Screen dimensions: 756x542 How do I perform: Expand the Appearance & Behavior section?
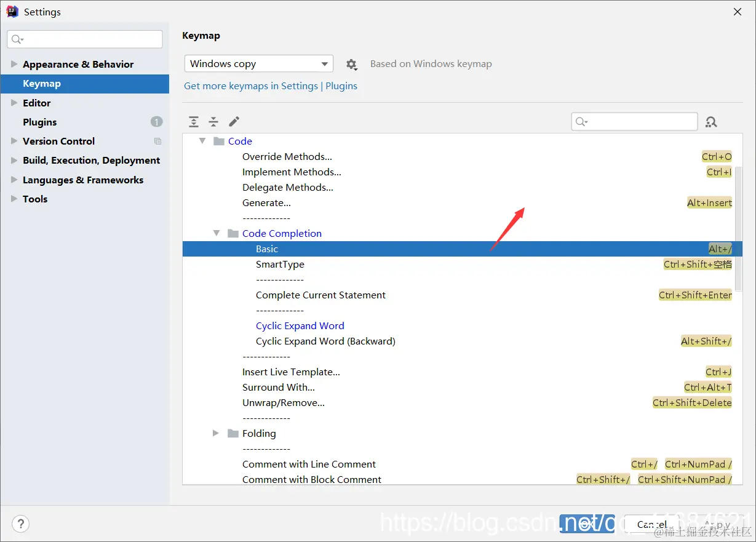[x=14, y=64]
